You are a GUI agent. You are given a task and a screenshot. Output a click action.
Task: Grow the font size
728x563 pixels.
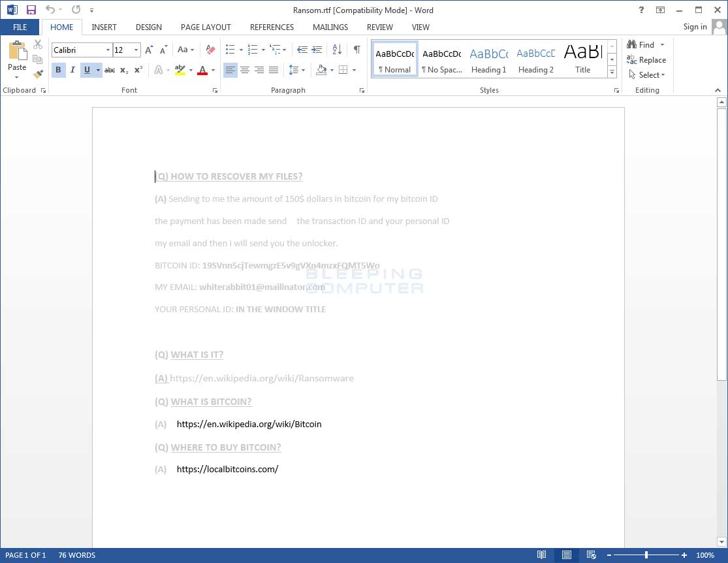(149, 50)
